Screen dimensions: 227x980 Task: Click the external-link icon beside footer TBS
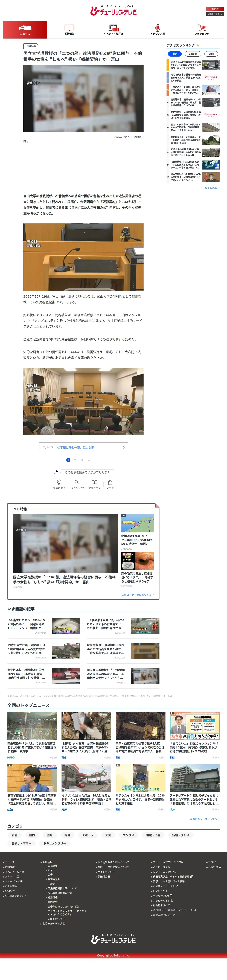(x=215, y=862)
